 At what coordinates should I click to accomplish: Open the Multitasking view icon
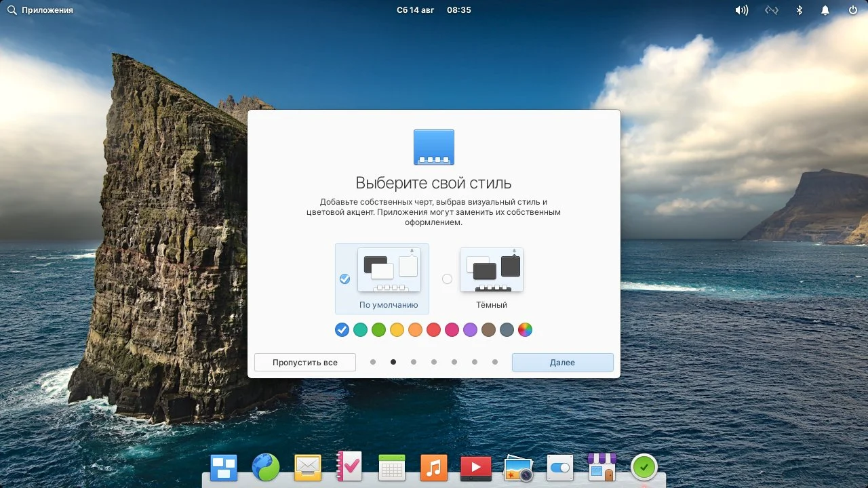(x=223, y=467)
